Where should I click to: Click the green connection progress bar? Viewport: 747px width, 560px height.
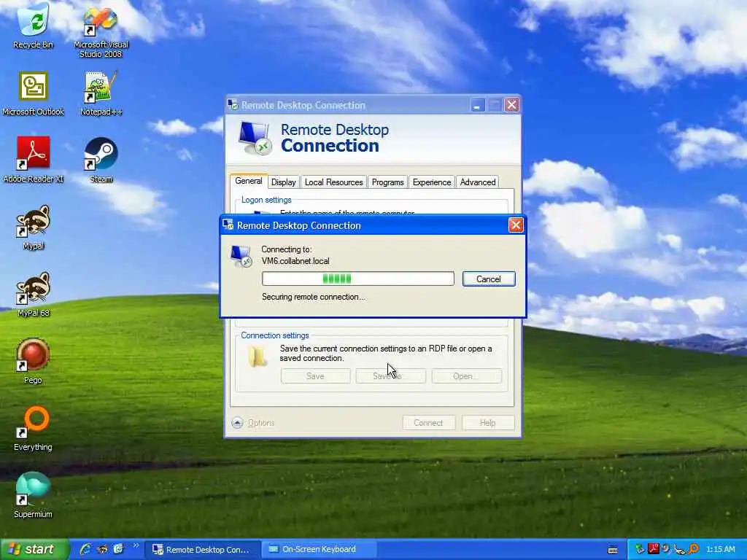tap(357, 279)
